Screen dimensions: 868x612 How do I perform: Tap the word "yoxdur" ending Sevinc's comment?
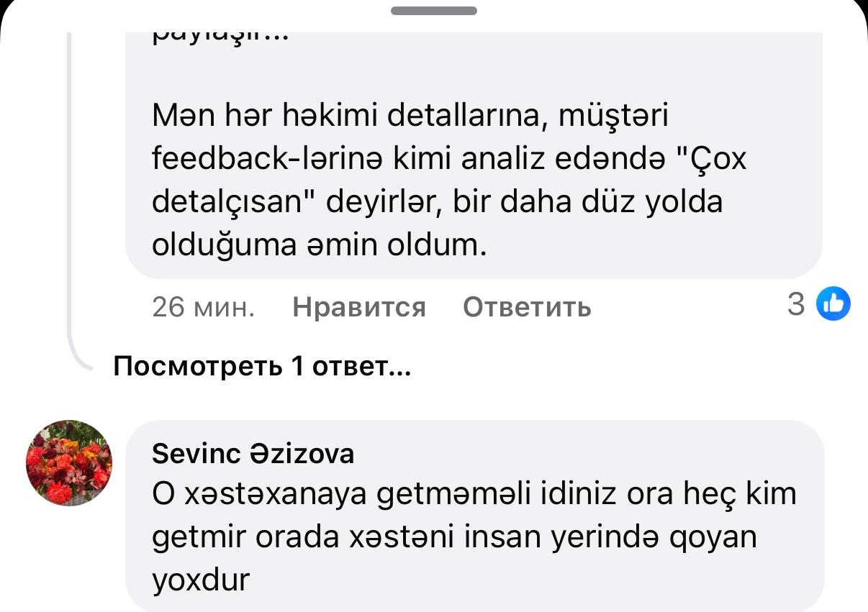(200, 580)
